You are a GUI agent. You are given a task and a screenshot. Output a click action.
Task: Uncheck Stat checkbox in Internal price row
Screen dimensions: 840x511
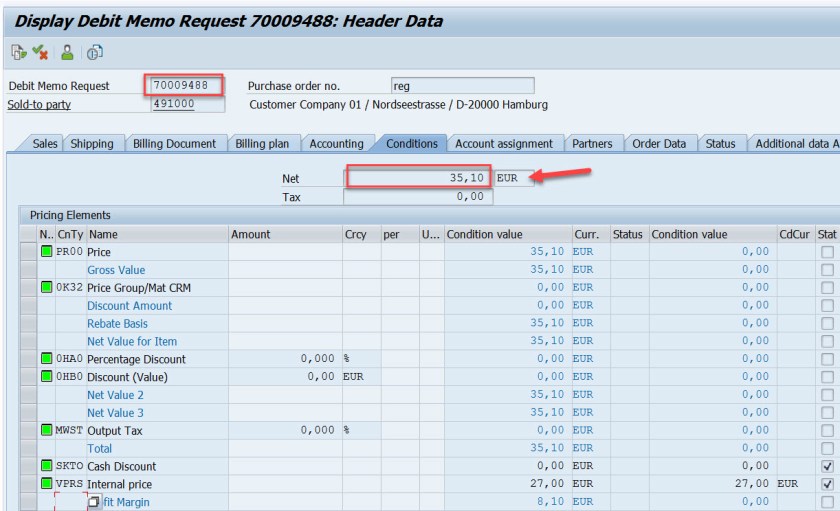pyautogui.click(x=827, y=484)
